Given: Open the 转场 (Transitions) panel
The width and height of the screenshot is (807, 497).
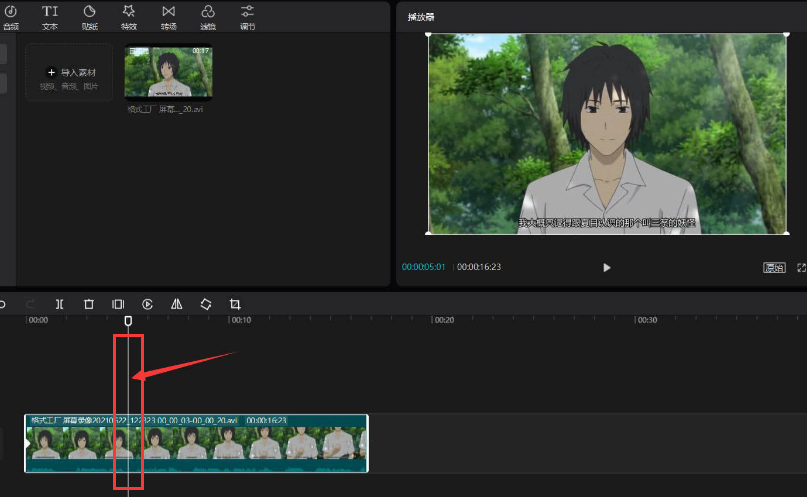Looking at the screenshot, I should (x=168, y=16).
